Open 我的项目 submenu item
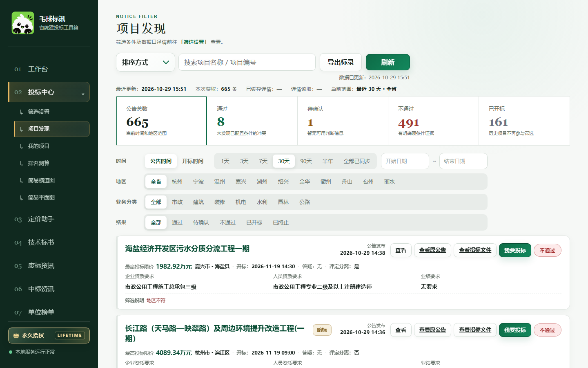588x368 pixels. [52, 146]
